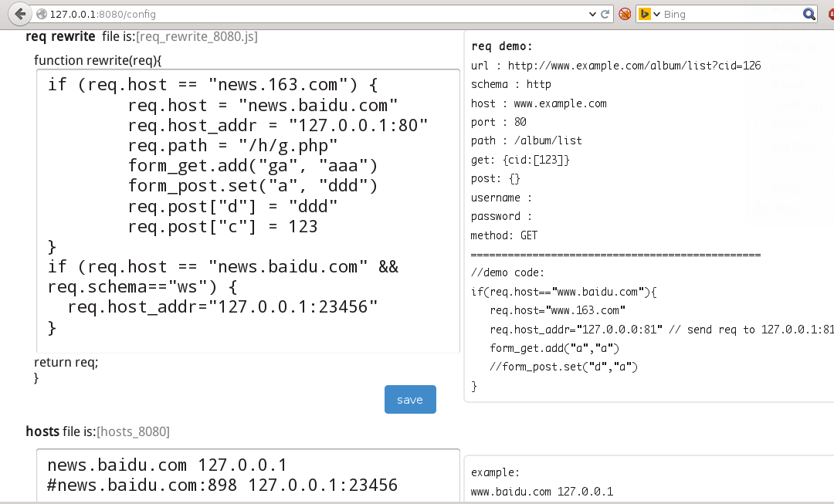
Task: Open the Bing search engine selector
Action: tap(649, 14)
